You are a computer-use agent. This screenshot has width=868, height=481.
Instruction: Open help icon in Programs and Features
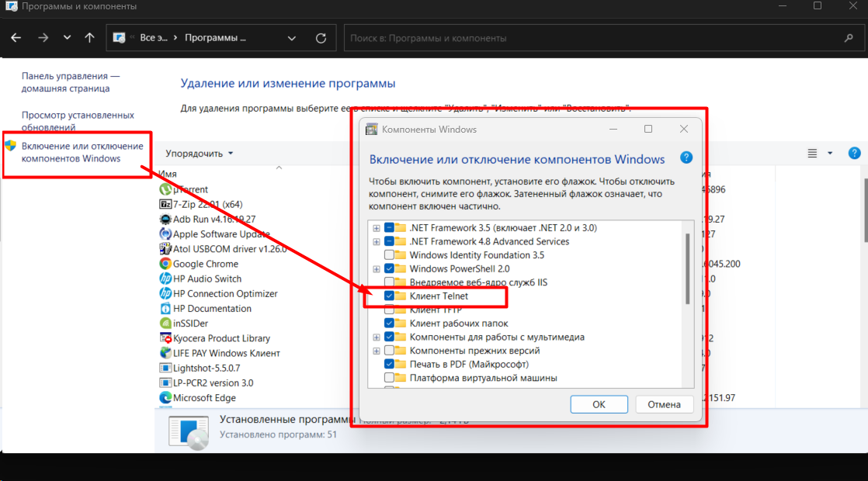(x=854, y=153)
